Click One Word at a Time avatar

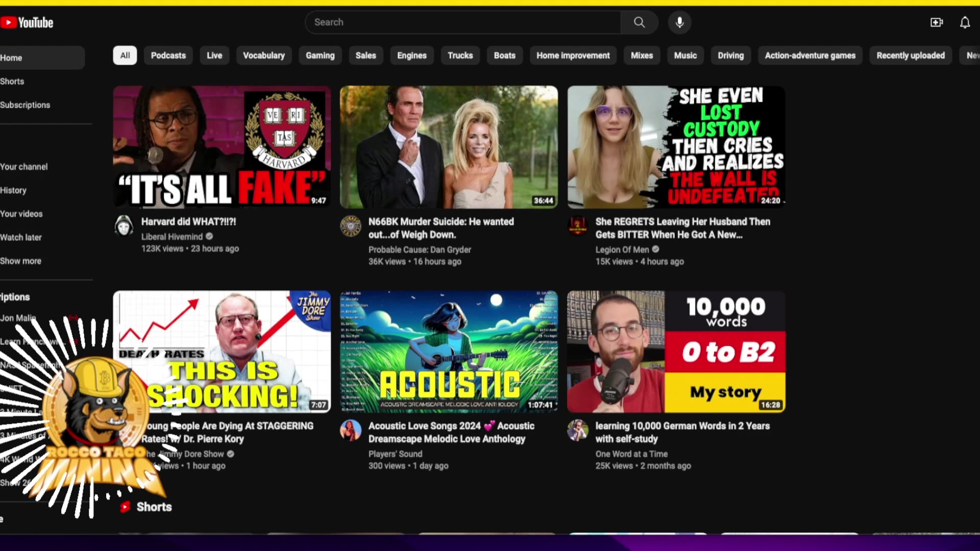578,430
